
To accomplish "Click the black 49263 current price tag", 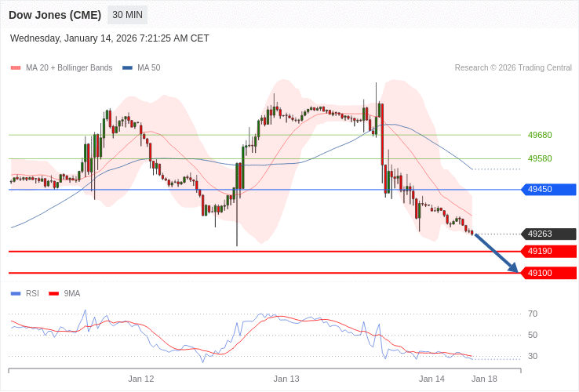I will (548, 234).
